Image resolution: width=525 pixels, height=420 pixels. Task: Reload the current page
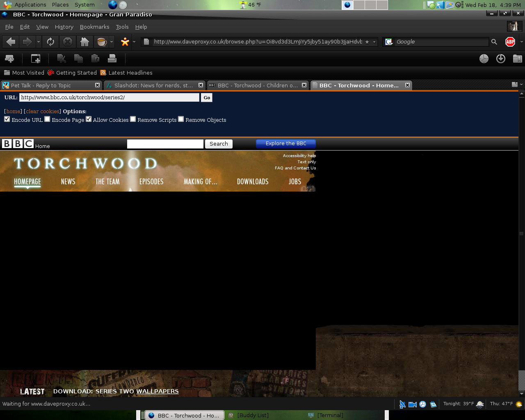(x=50, y=42)
